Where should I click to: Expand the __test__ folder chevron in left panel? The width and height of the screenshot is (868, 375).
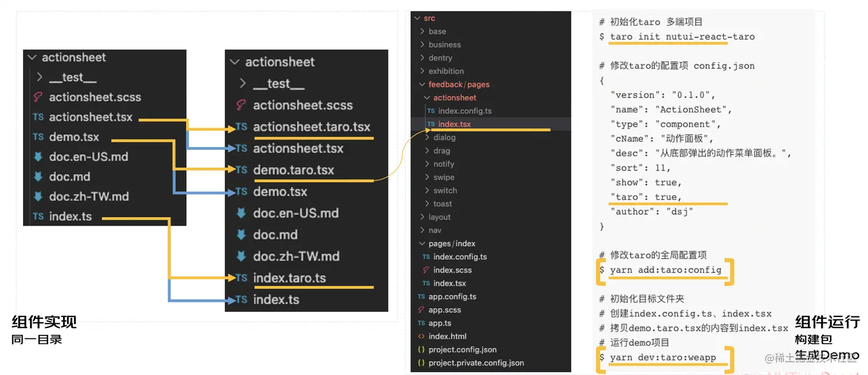point(39,77)
